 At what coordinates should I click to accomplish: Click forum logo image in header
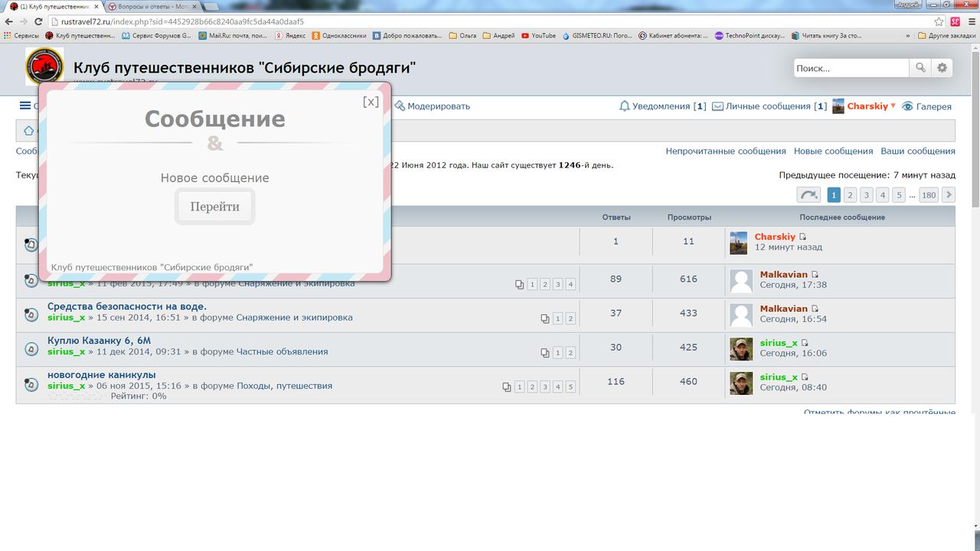(44, 67)
